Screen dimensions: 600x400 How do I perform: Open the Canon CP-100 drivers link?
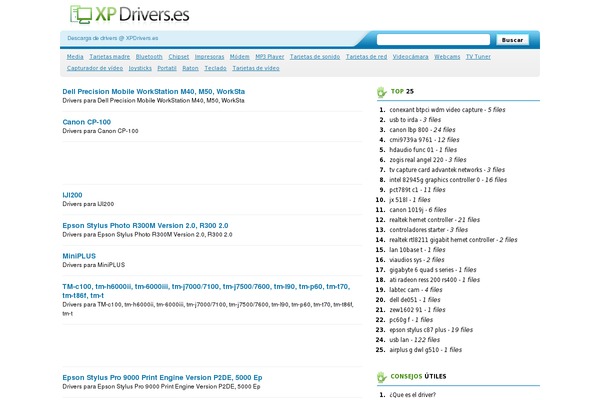click(86, 122)
